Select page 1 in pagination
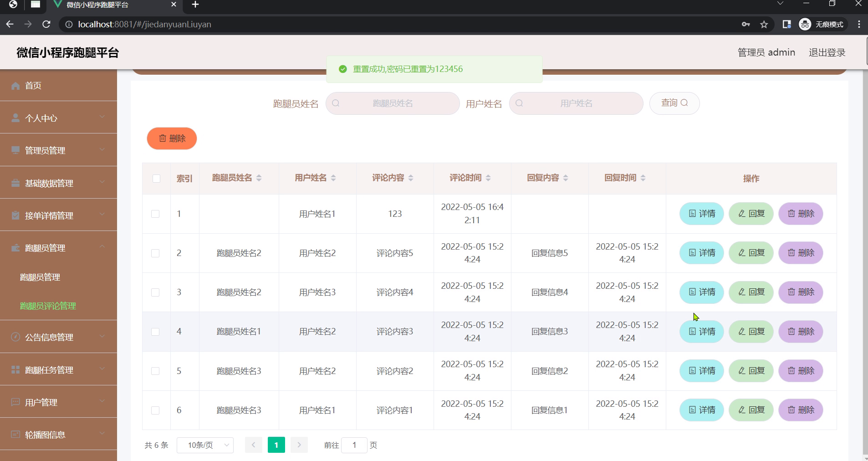 click(x=276, y=445)
